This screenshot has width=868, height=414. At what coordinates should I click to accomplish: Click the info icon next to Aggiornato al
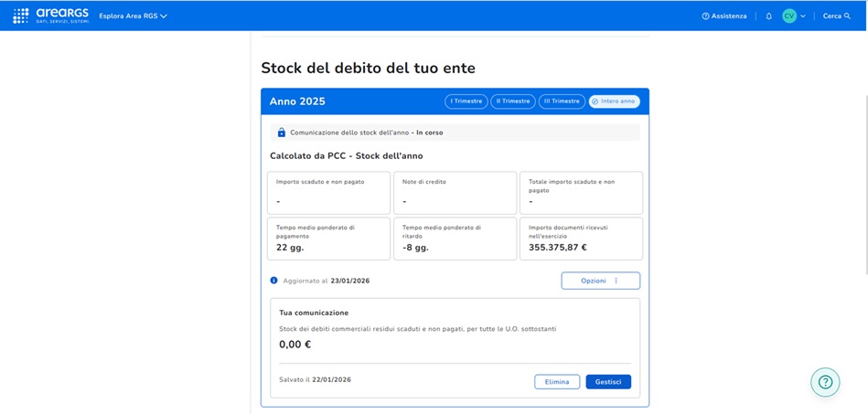pos(273,281)
